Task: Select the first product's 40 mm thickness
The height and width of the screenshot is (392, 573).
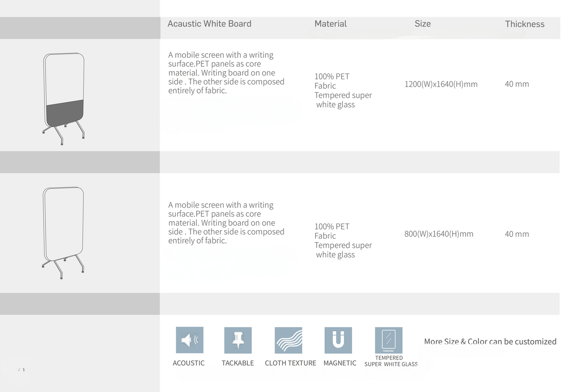Action: (x=517, y=84)
